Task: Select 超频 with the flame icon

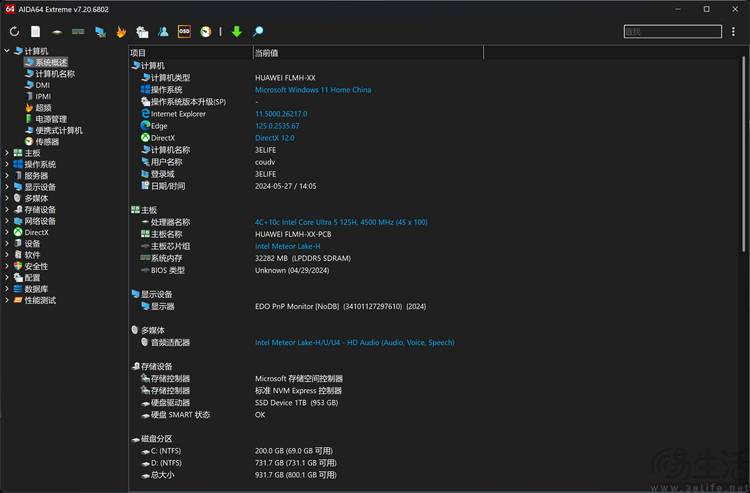Action: [x=38, y=108]
